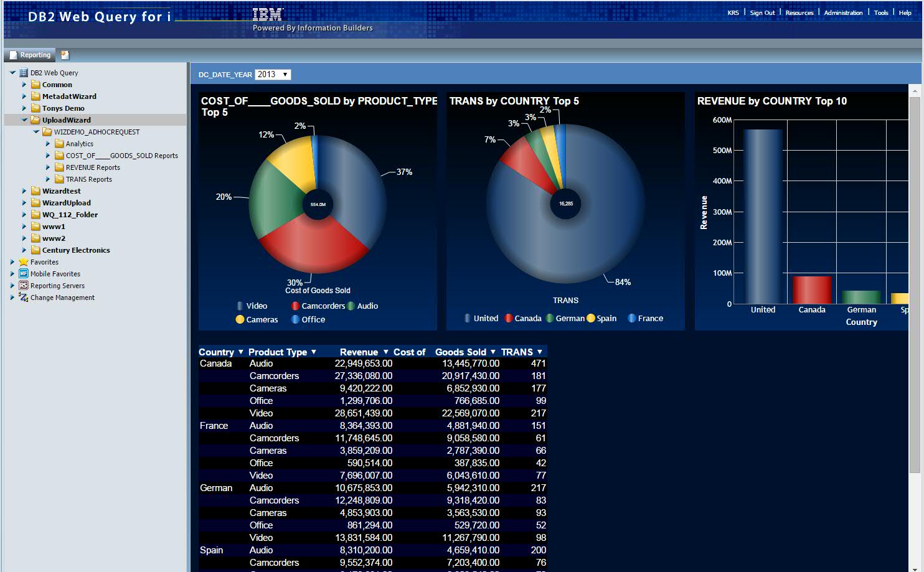
Task: Open the Help menu
Action: click(x=905, y=12)
